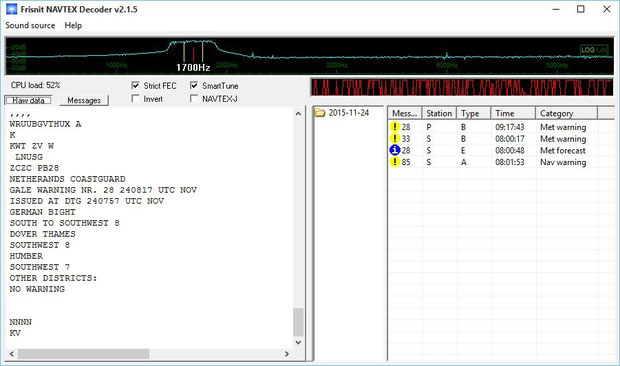Click the GERMAN BIGHT line
This screenshot has height=366, width=620.
coord(42,212)
